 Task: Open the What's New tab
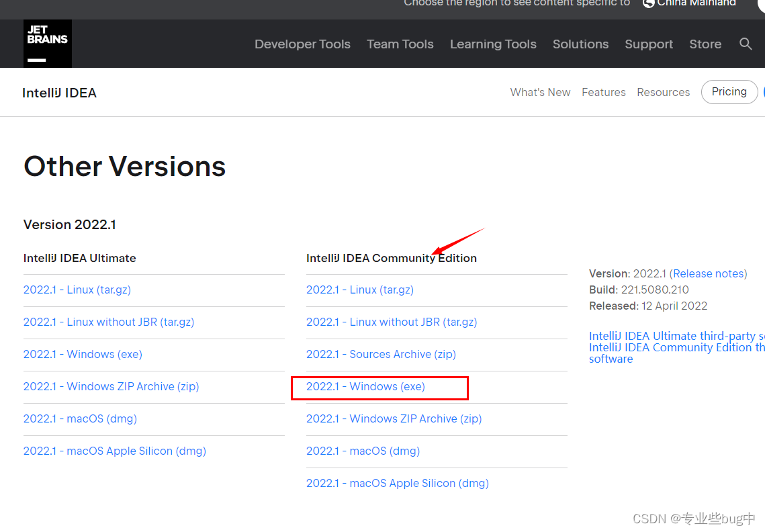[540, 92]
